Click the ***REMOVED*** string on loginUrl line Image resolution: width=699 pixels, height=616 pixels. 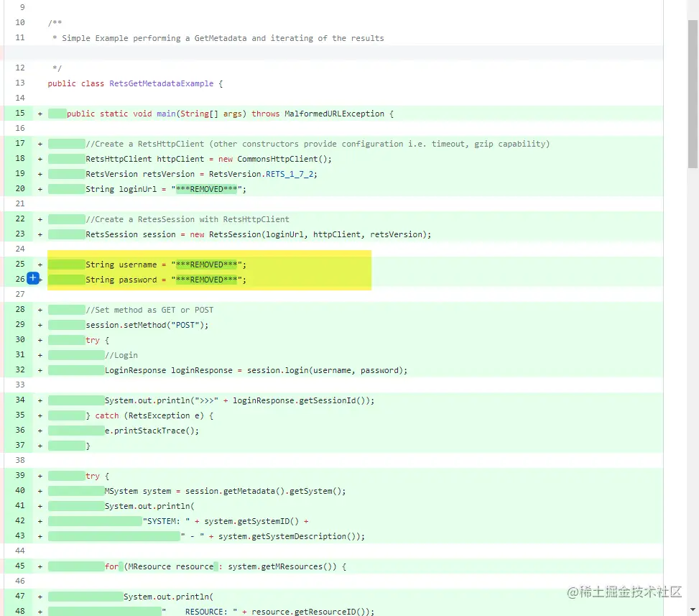tap(206, 189)
